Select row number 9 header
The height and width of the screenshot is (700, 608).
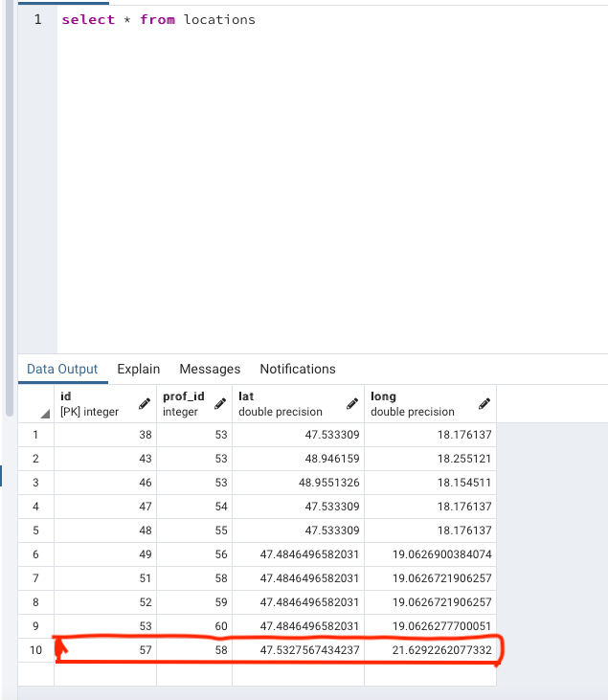35,626
